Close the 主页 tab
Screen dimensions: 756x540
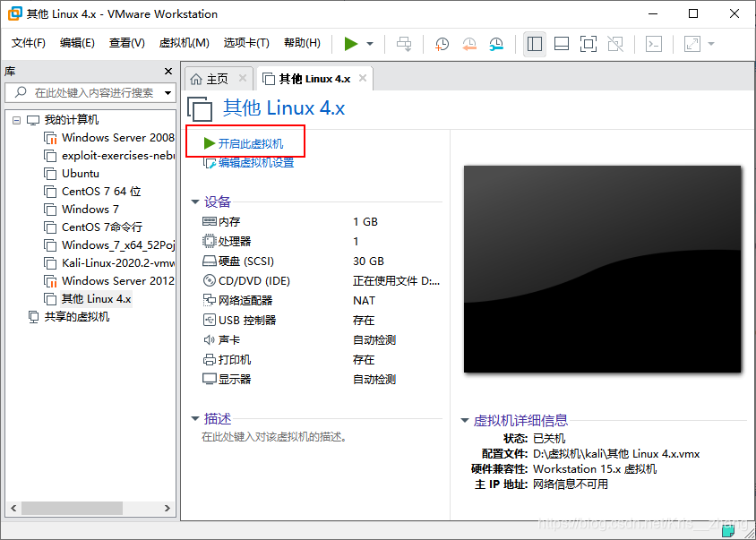pos(243,78)
